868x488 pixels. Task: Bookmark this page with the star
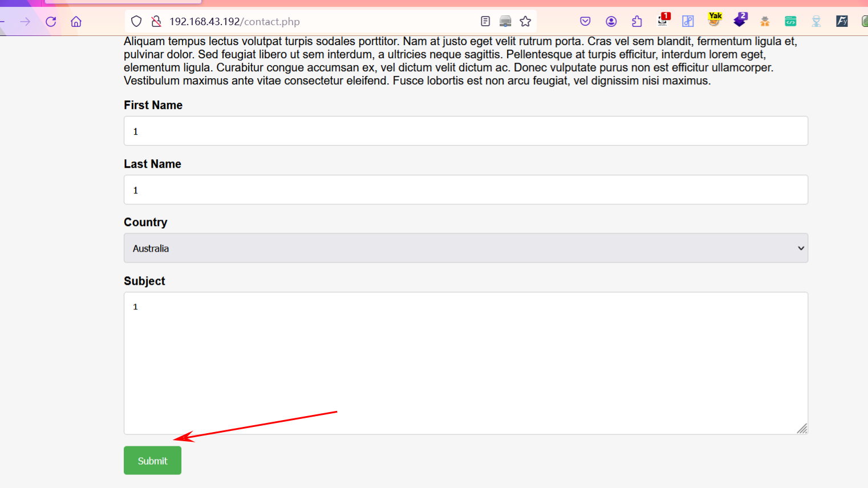(525, 22)
